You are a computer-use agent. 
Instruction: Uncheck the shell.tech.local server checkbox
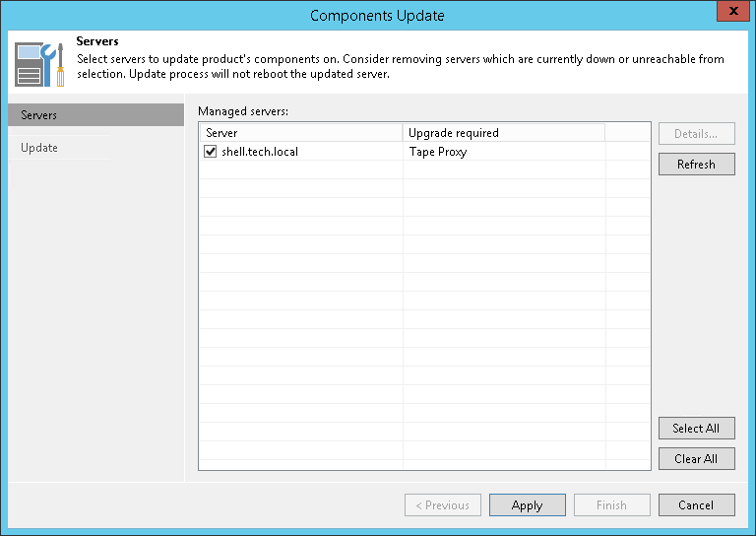pyautogui.click(x=210, y=152)
